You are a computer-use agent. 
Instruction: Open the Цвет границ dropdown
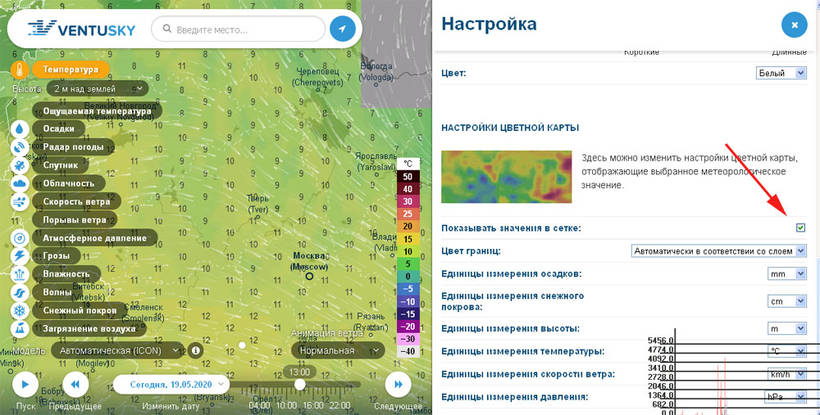point(719,251)
